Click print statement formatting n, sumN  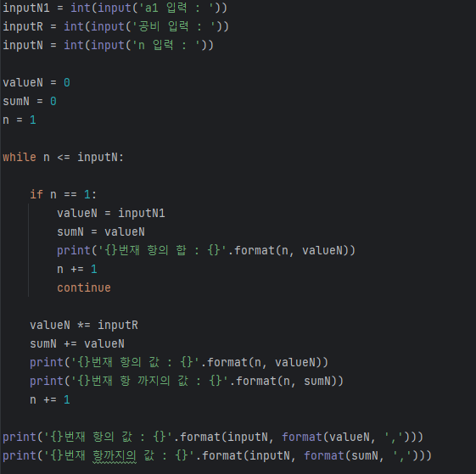tap(187, 381)
